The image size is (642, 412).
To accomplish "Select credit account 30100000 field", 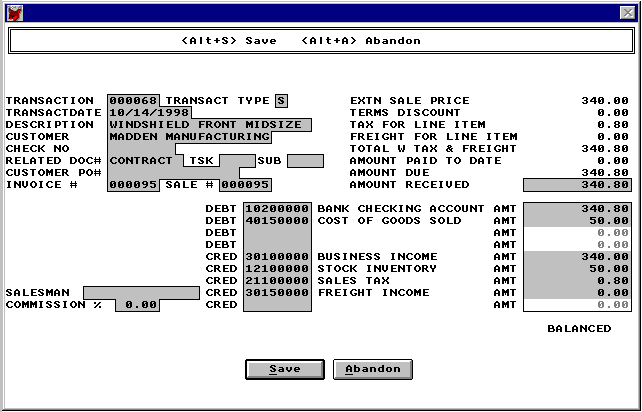I will tap(277, 257).
